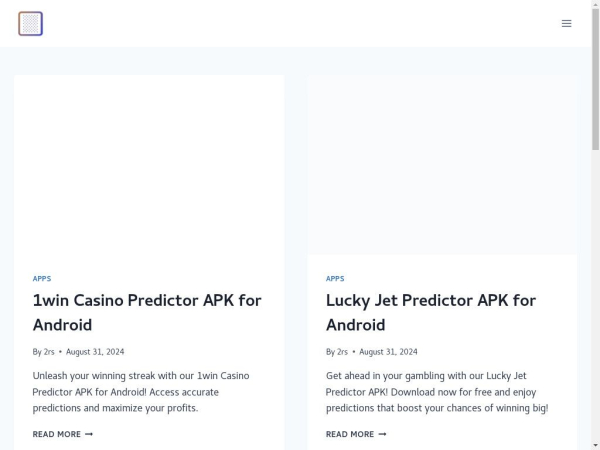Click the vertical scrollbar thumb

(x=596, y=79)
